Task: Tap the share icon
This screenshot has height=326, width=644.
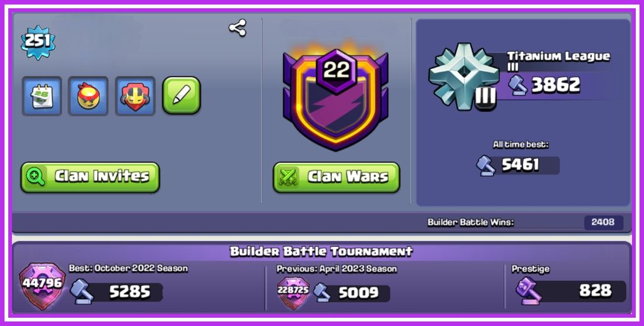Action: (x=237, y=28)
